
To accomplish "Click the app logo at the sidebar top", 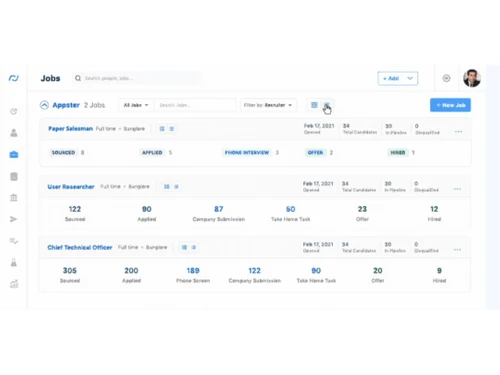I will [14, 78].
